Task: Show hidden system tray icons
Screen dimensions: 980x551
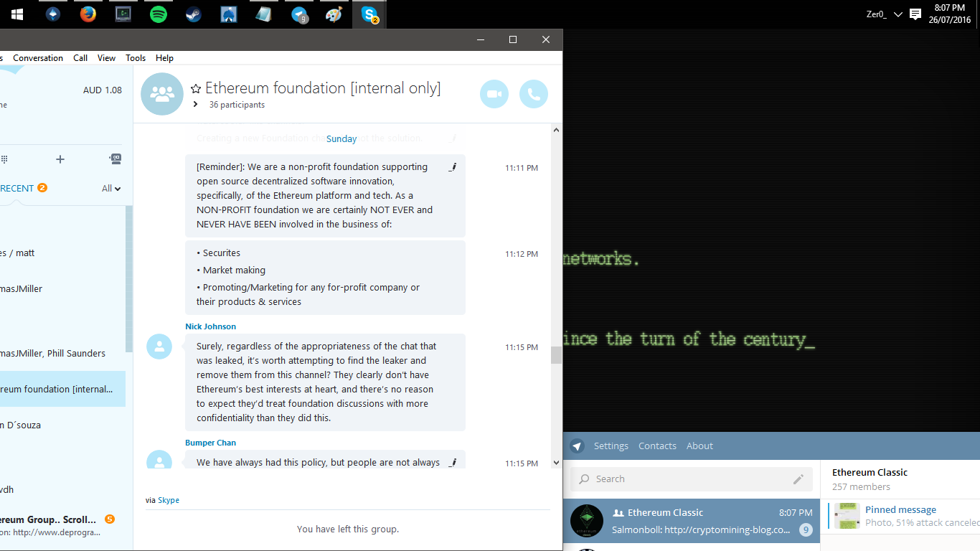Action: pos(898,14)
